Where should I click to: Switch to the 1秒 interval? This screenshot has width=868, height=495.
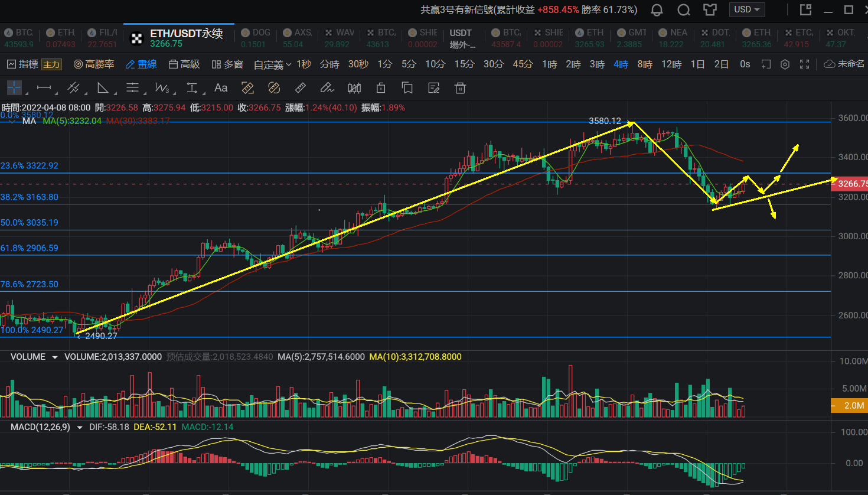point(304,64)
